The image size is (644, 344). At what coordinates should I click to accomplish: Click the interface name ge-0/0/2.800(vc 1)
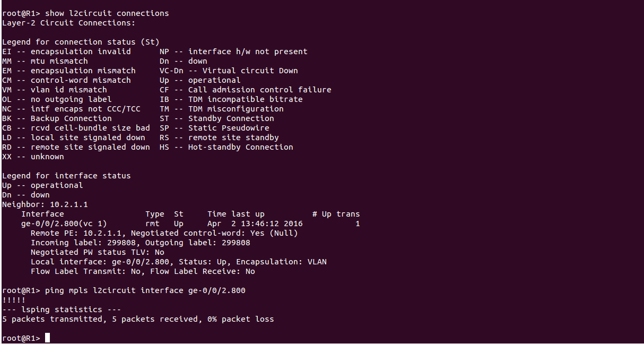(64, 223)
